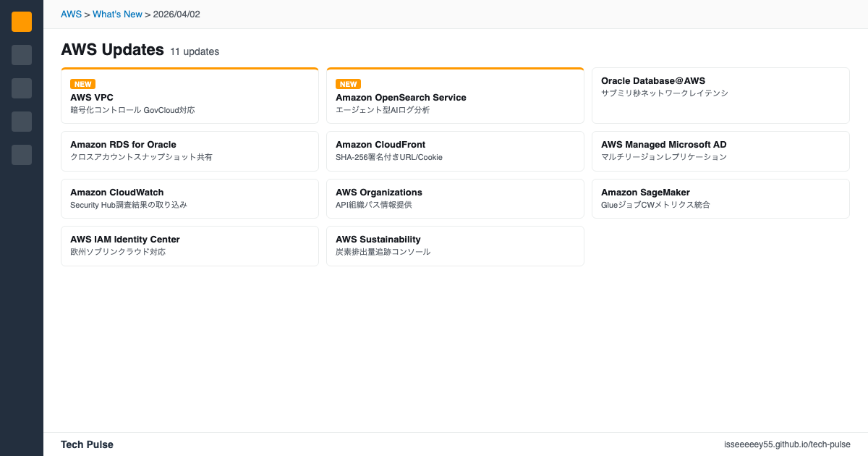Click NEW badge on Amazon OpenSearch Service card
This screenshot has width=868, height=456.
click(348, 84)
